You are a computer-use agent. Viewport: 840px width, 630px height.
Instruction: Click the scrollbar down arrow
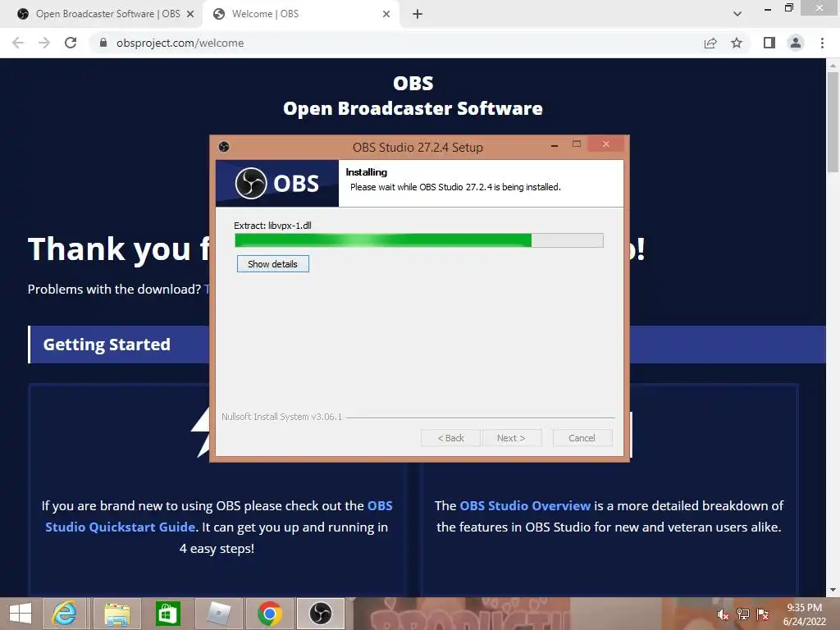[x=833, y=591]
